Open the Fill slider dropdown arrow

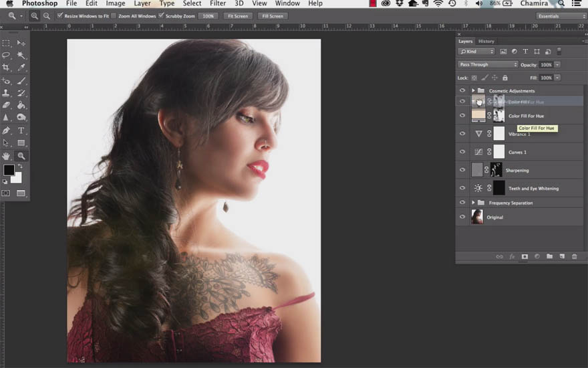(557, 78)
